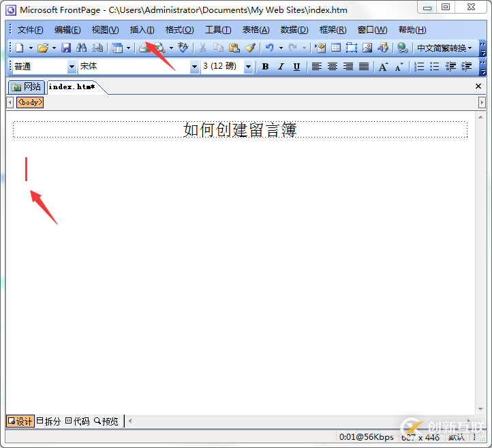
Task: Undo the last action
Action: pos(270,48)
